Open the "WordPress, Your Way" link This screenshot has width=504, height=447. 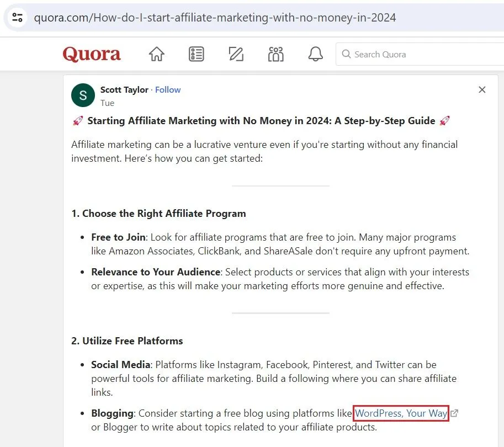401,413
